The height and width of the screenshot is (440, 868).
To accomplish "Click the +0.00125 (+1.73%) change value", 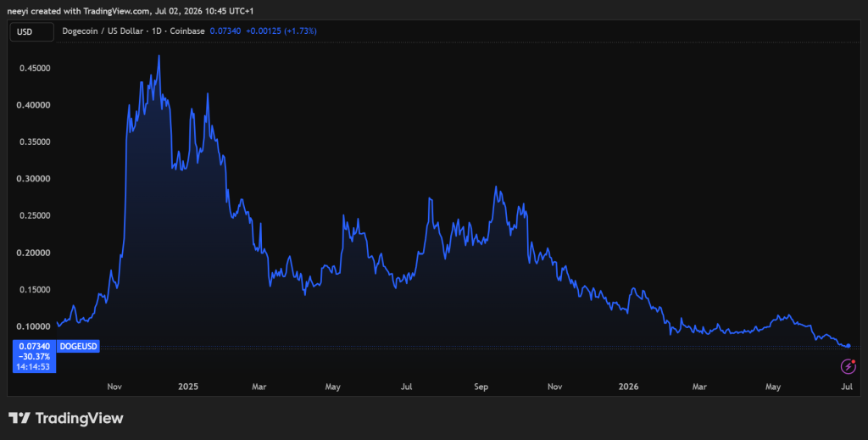I will pos(281,31).
